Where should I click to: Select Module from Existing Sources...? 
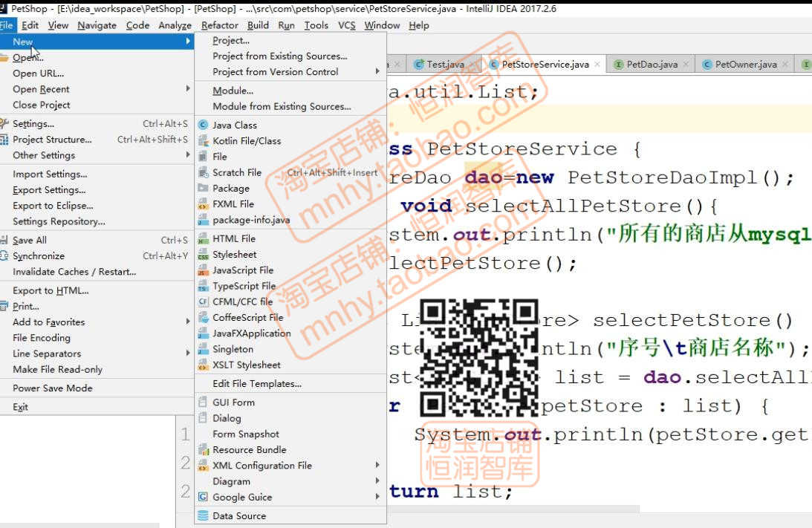pos(282,106)
